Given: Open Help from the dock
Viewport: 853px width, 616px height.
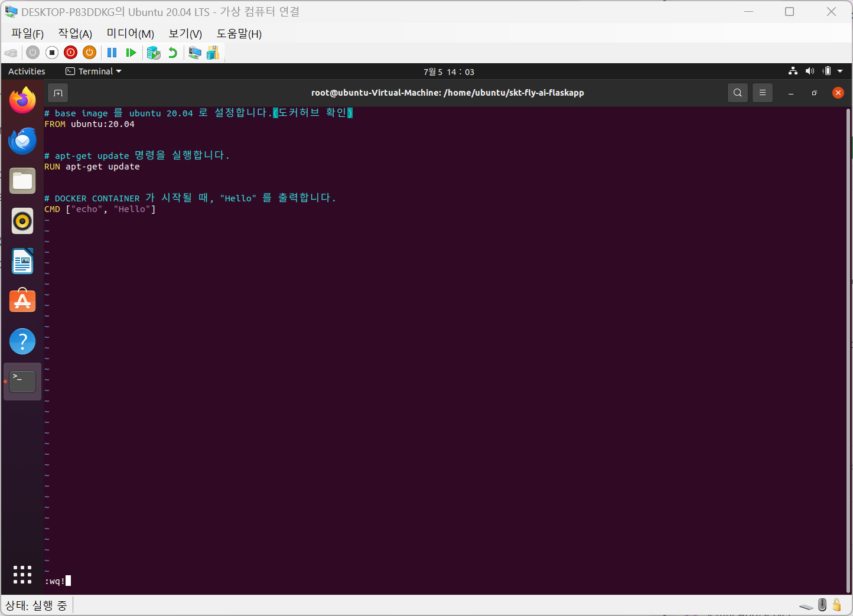Looking at the screenshot, I should (x=22, y=341).
